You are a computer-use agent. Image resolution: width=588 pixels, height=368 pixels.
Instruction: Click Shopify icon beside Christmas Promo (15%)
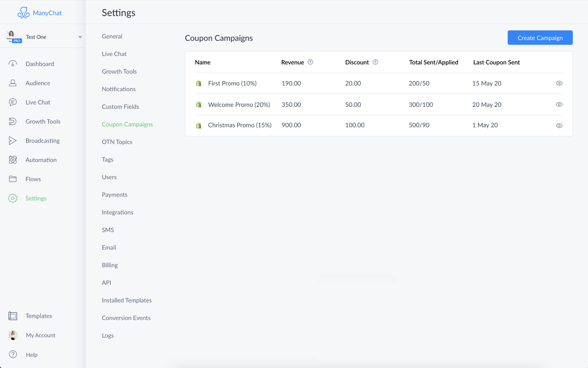point(199,125)
